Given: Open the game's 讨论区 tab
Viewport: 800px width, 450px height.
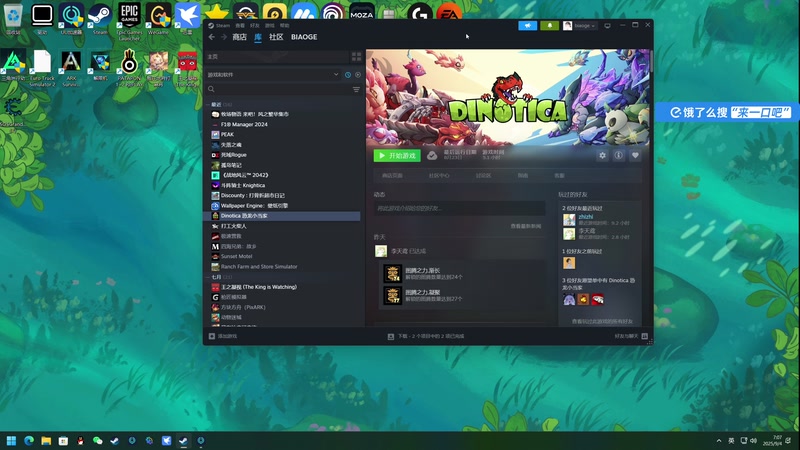Looking at the screenshot, I should (483, 176).
